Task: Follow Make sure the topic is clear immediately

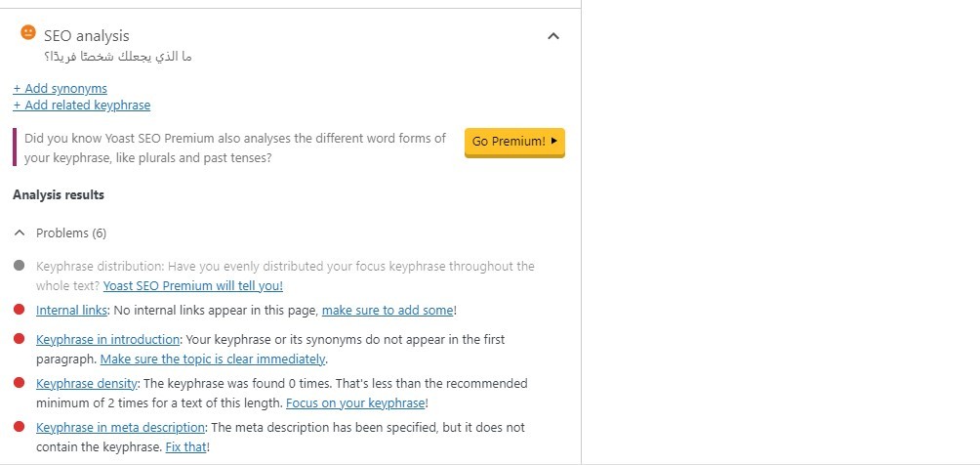Action: [x=213, y=359]
